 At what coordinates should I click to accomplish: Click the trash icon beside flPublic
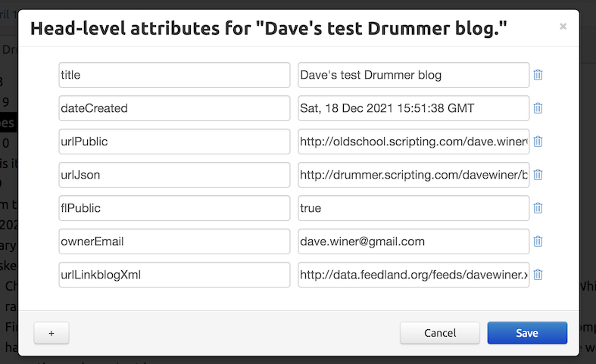pyautogui.click(x=538, y=208)
